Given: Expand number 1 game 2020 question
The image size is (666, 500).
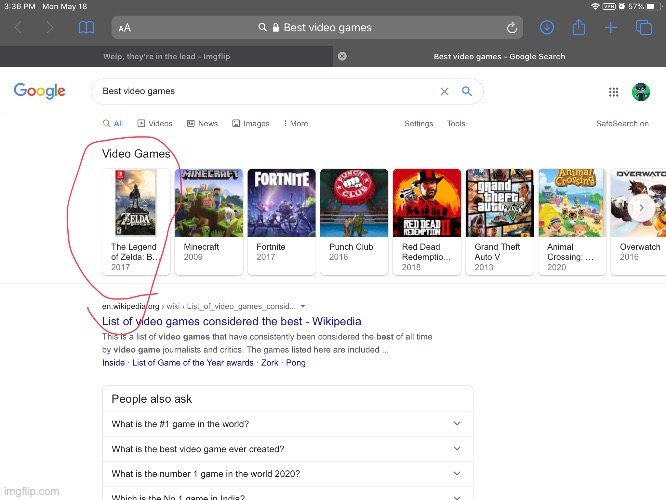Looking at the screenshot, I should pyautogui.click(x=288, y=474).
